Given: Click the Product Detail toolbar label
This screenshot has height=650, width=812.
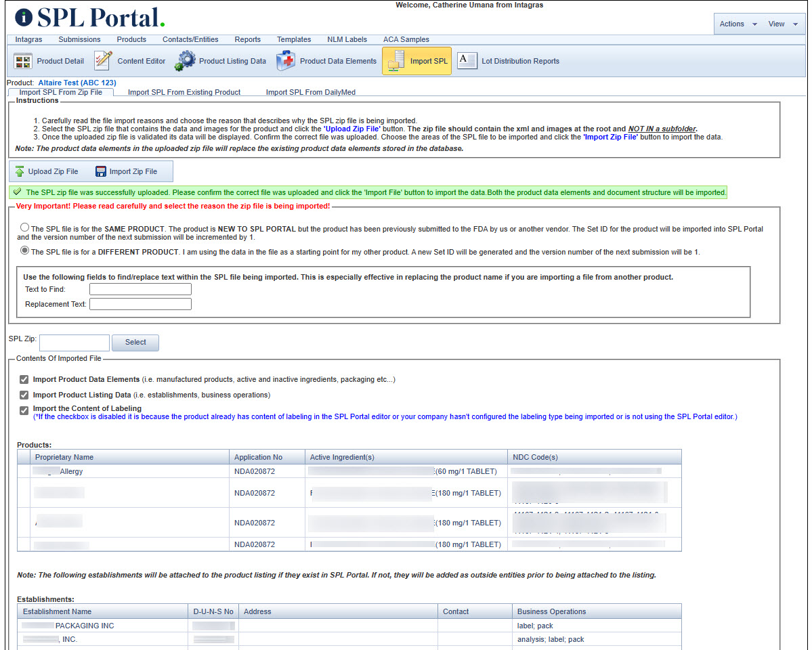Looking at the screenshot, I should (x=60, y=61).
